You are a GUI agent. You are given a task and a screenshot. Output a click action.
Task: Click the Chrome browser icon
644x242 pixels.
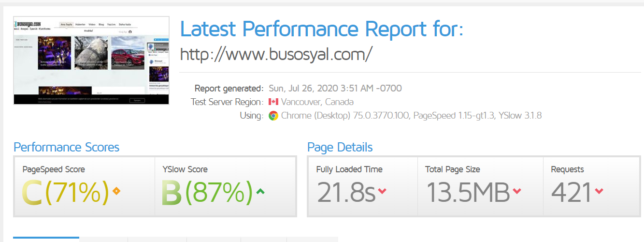point(273,116)
